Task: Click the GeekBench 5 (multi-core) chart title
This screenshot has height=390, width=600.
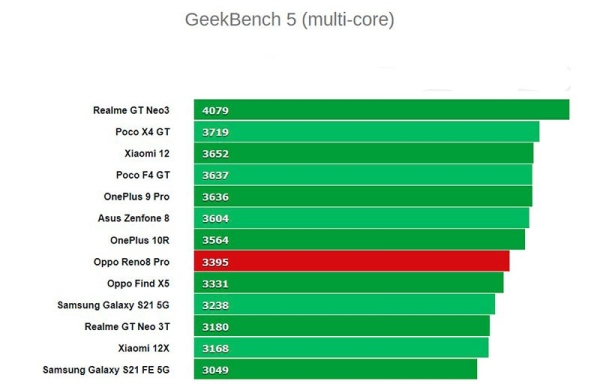Action: [x=290, y=20]
